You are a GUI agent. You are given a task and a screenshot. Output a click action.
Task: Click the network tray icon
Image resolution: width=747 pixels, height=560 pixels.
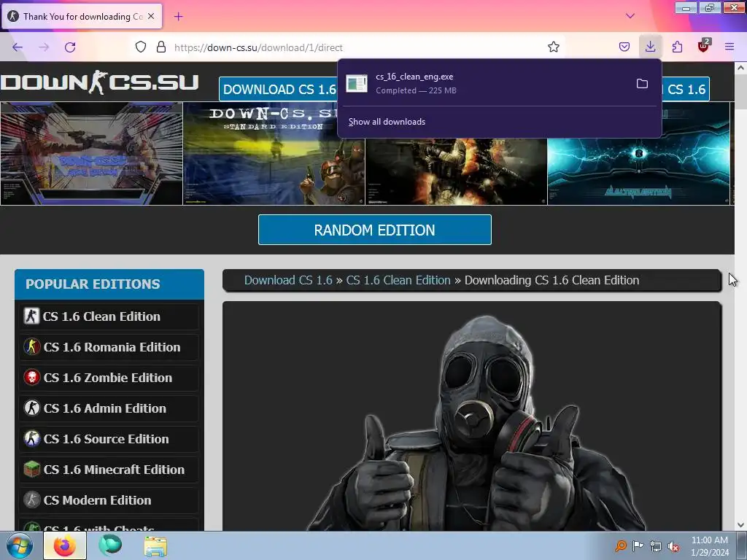coord(656,546)
